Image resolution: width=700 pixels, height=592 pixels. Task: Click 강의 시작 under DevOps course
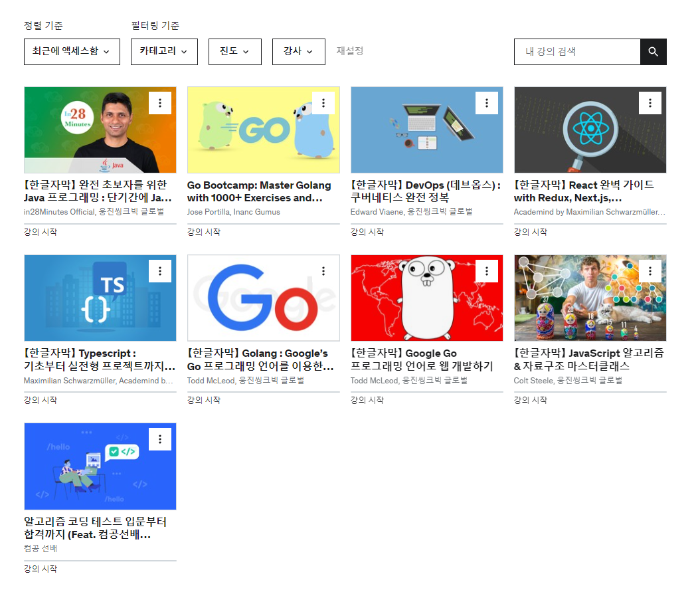click(367, 232)
